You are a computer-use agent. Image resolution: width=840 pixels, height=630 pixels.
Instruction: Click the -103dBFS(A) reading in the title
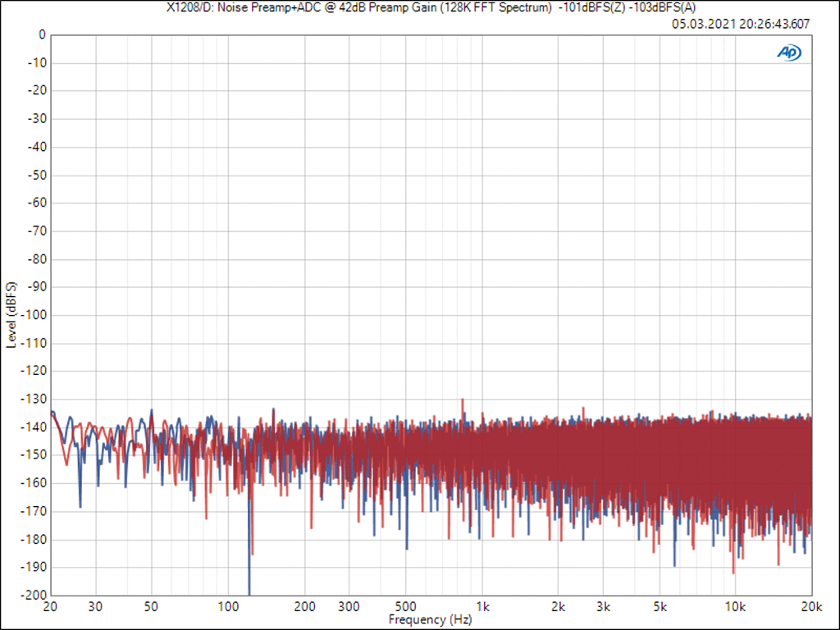(x=663, y=7)
